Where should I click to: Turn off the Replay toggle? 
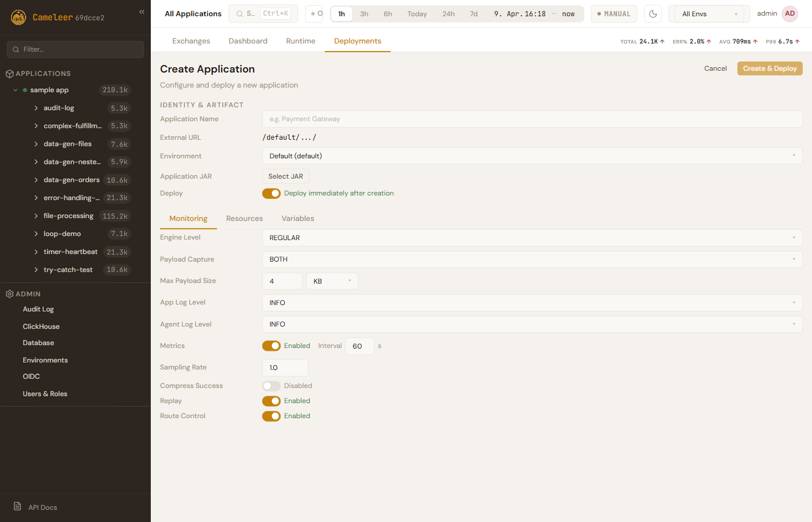(271, 401)
